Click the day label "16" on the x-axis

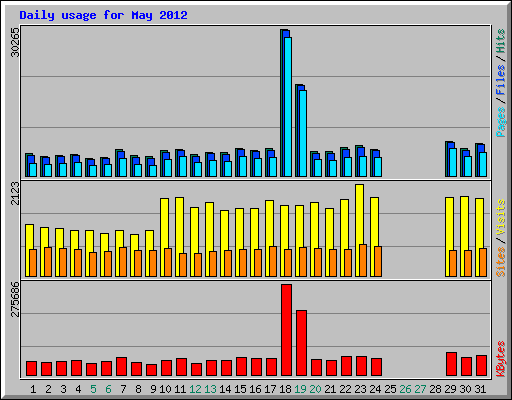(255, 389)
